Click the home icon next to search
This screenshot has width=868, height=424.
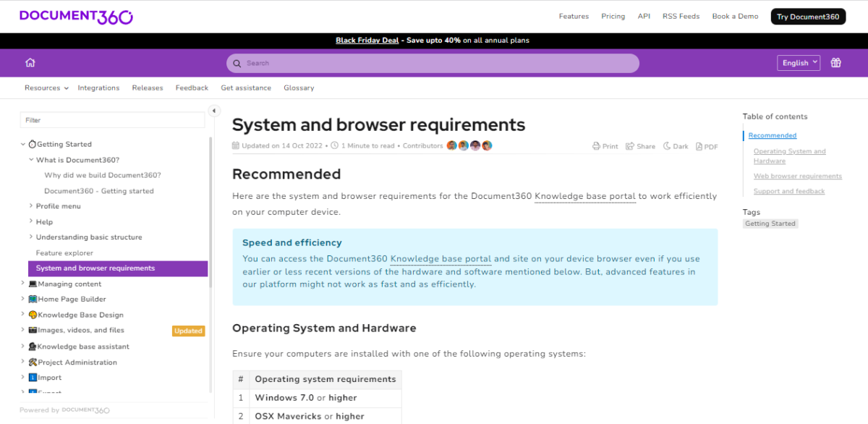30,63
